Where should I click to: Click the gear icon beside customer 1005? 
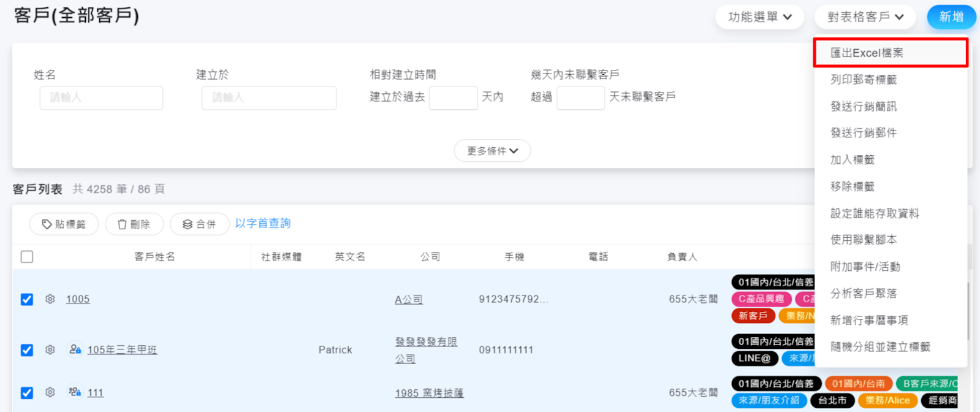(50, 299)
